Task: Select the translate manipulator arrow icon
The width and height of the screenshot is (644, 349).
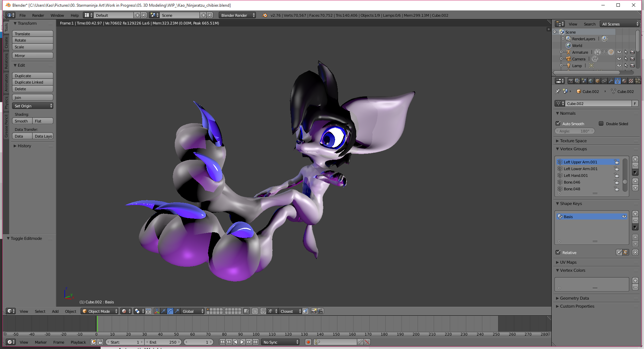Action: [163, 311]
